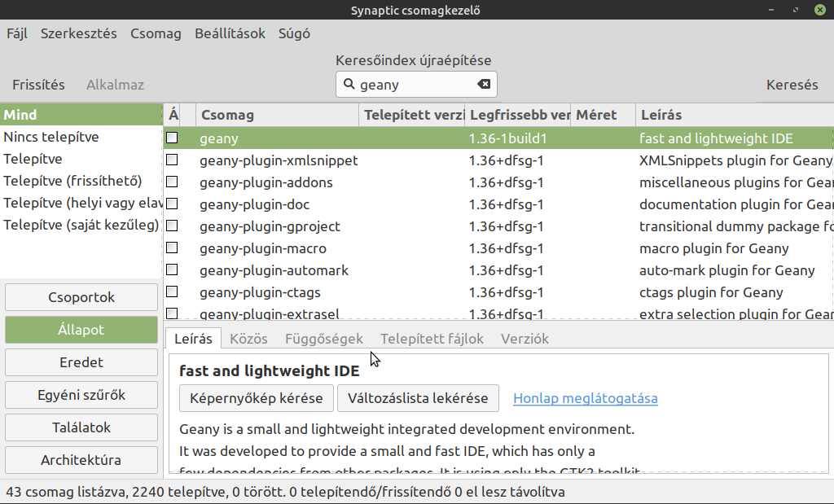The width and height of the screenshot is (834, 504).
Task: Click version 1.36-1build1 cell
Action: [507, 138]
